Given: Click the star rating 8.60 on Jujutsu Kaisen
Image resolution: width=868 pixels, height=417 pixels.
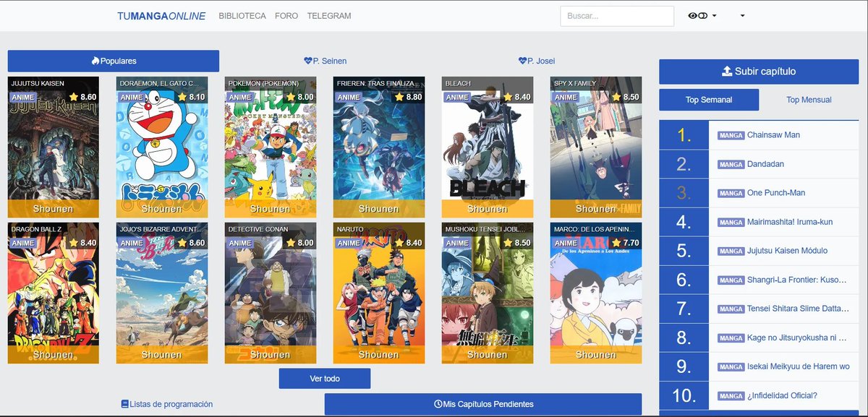Looking at the screenshot, I should [x=83, y=97].
